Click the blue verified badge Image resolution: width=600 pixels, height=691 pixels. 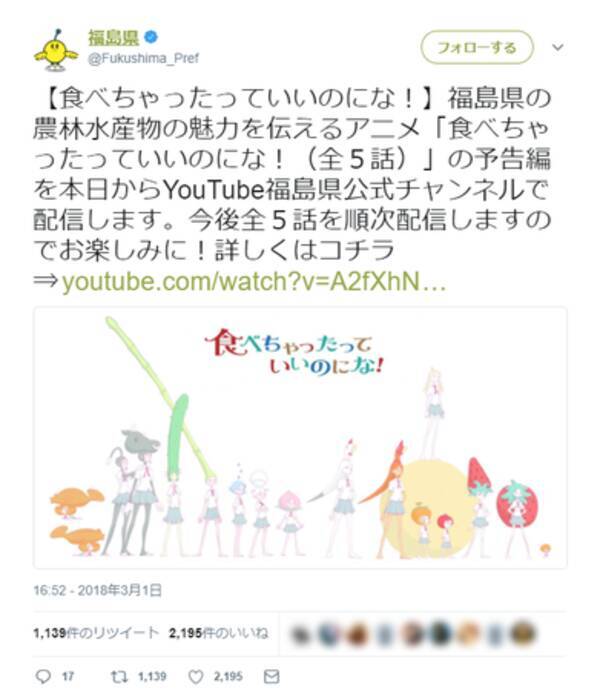(151, 37)
